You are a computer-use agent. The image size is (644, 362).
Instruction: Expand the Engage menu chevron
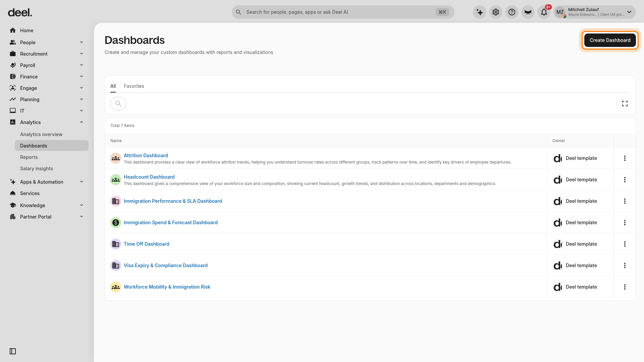click(x=82, y=88)
